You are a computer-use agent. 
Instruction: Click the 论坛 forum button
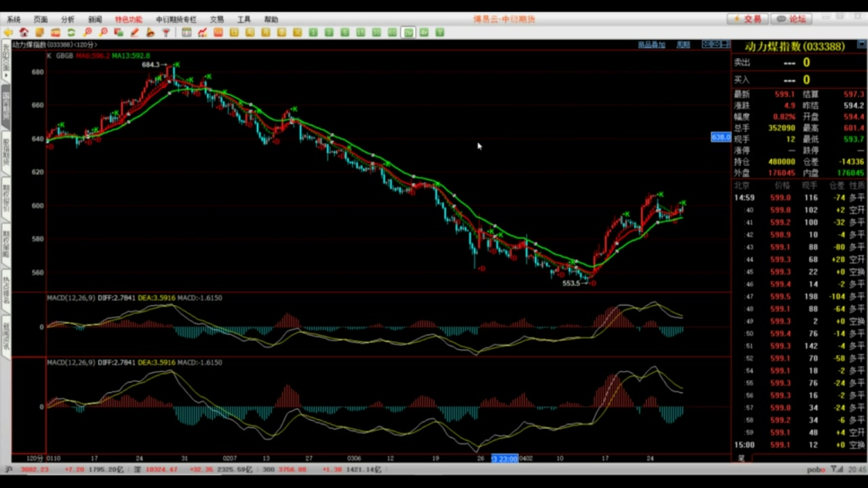(791, 19)
